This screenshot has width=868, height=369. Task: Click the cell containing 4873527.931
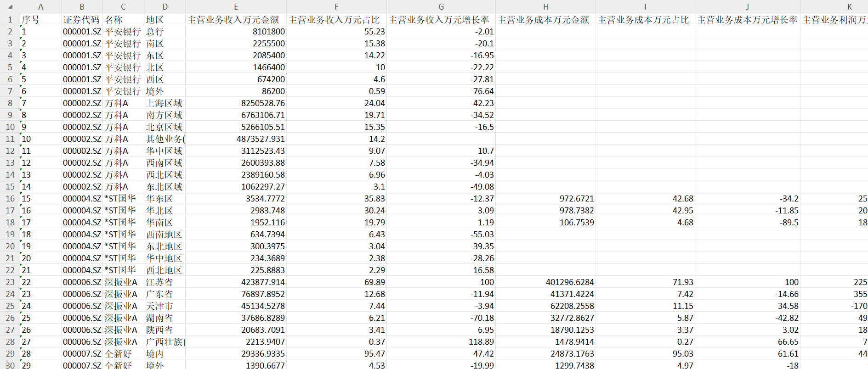tap(236, 139)
